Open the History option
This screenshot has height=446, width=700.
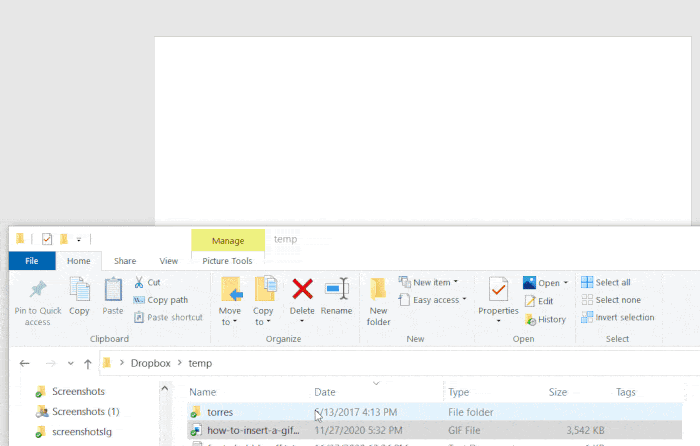[x=545, y=319]
